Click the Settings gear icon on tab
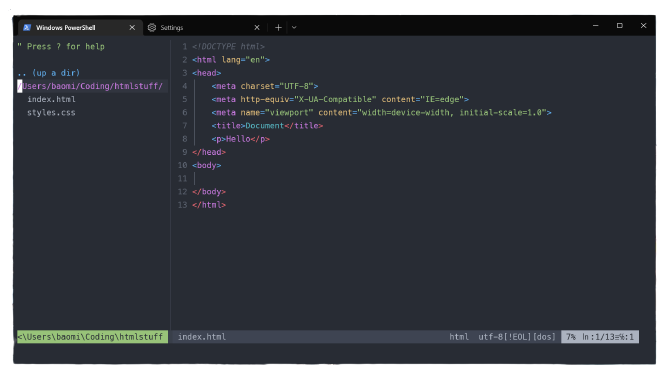The image size is (666, 375). tap(152, 27)
